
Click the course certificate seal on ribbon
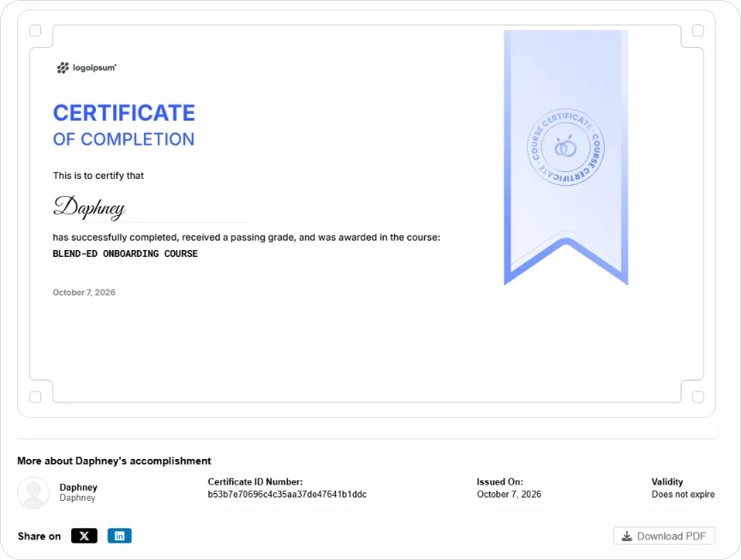[565, 147]
